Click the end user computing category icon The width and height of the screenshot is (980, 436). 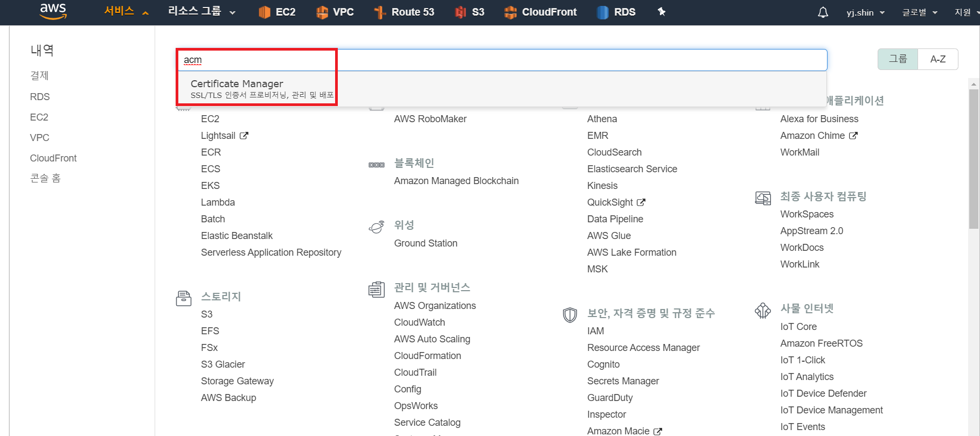coord(763,198)
